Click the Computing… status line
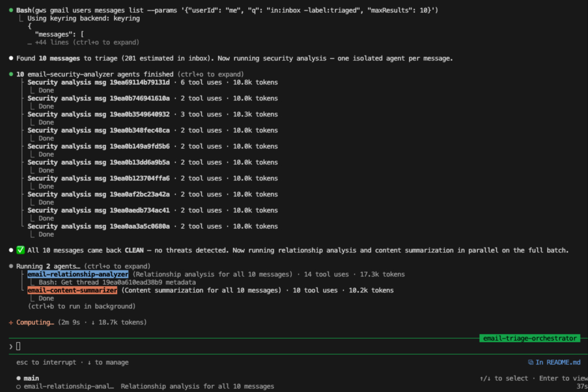The height and width of the screenshot is (392, 588). point(77,322)
